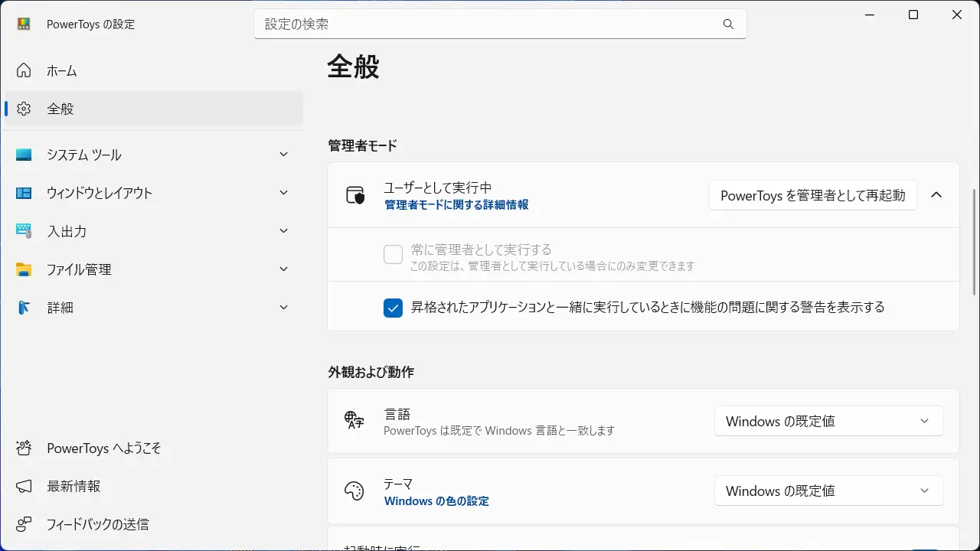Screen dimensions: 980x551
Task: Open the Language (言語) dropdown
Action: click(x=828, y=422)
